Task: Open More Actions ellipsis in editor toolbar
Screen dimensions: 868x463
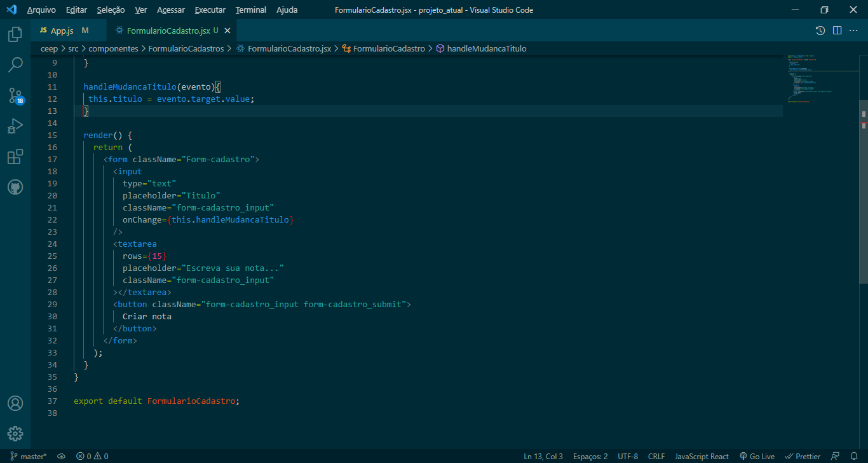Action: [x=854, y=31]
